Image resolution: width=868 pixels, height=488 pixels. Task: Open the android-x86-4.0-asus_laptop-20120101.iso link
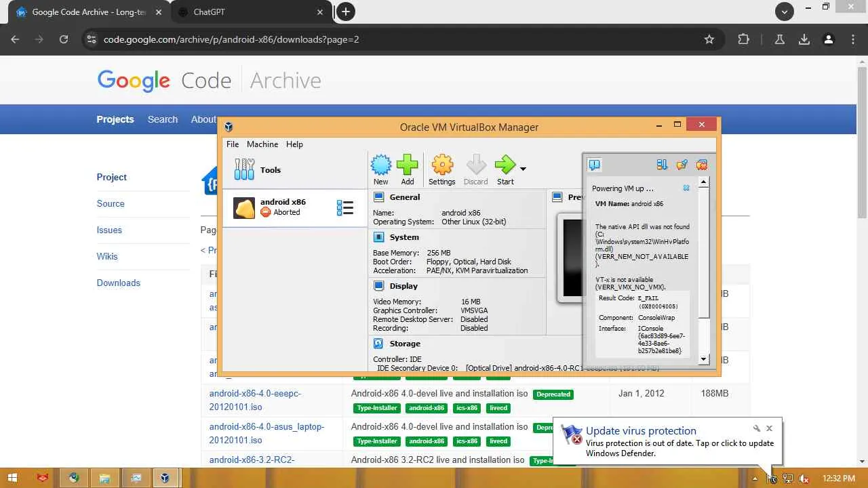pos(267,433)
